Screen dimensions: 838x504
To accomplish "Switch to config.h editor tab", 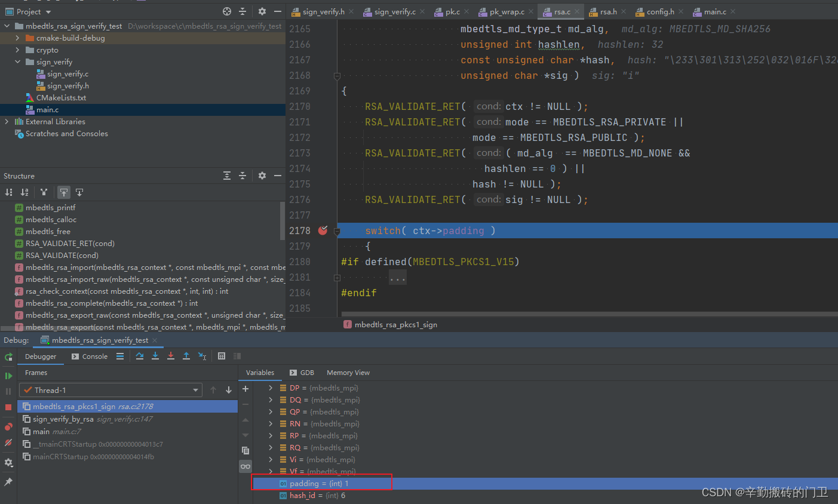I will 660,11.
